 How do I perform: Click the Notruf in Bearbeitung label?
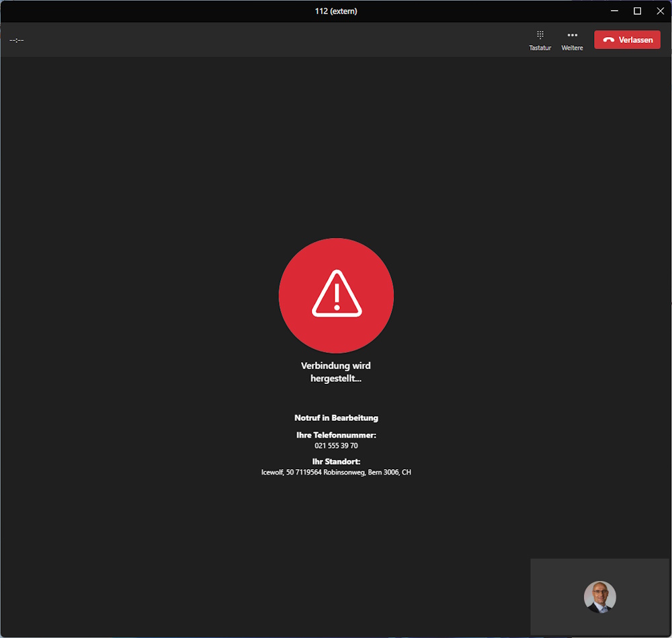pos(336,418)
